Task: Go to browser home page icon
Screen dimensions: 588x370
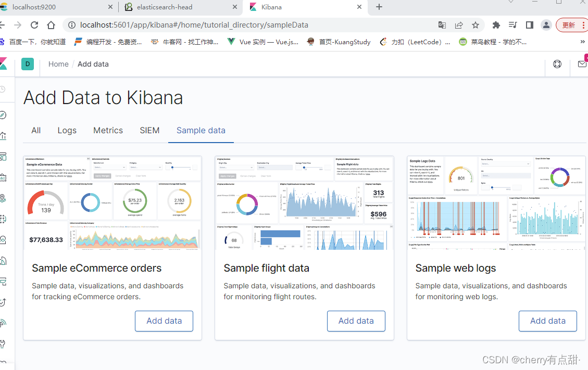Action: click(x=51, y=25)
